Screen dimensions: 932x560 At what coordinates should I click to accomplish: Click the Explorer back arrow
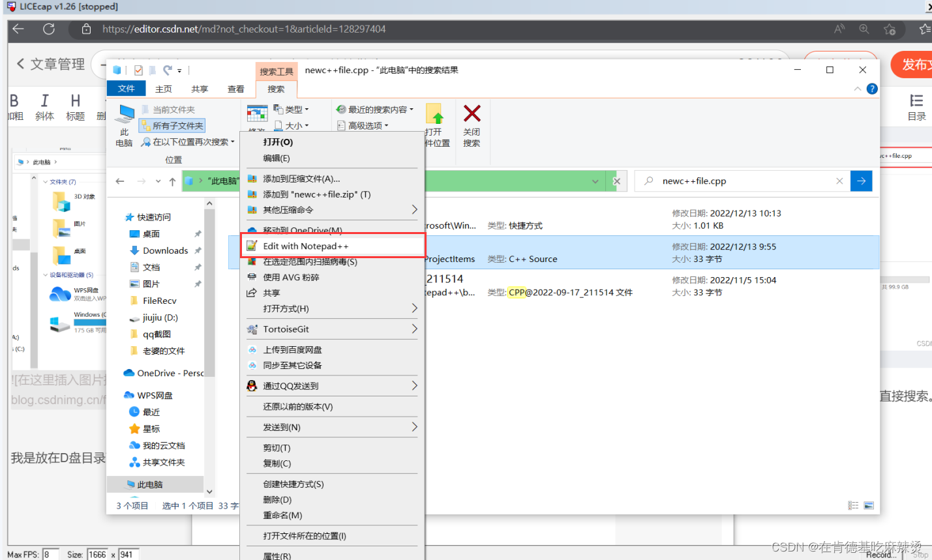click(x=120, y=181)
